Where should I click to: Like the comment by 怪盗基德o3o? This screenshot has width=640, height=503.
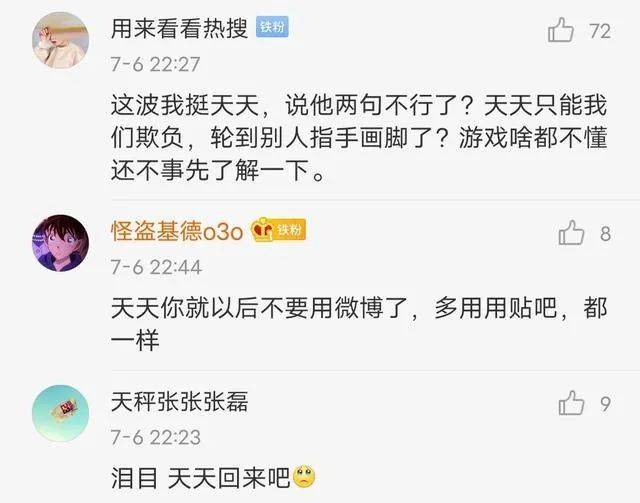pyautogui.click(x=571, y=233)
